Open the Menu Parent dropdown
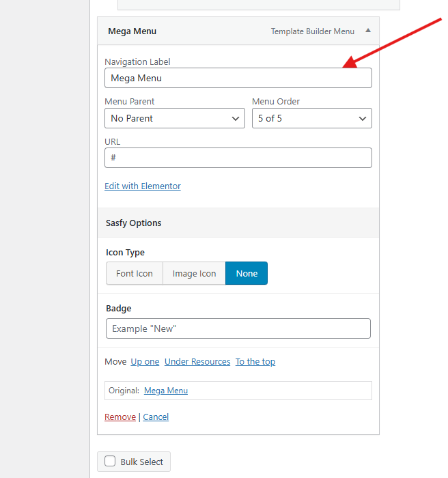 coord(174,118)
